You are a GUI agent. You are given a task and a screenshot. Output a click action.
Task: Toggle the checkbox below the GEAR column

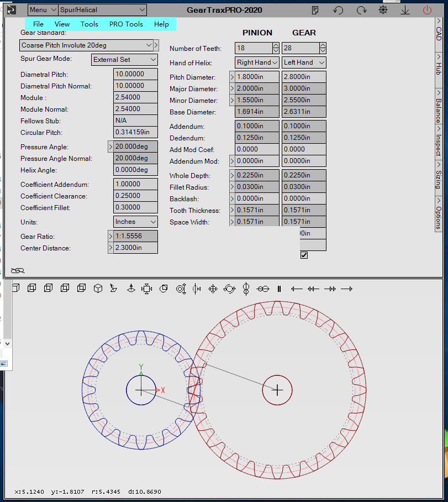(304, 255)
